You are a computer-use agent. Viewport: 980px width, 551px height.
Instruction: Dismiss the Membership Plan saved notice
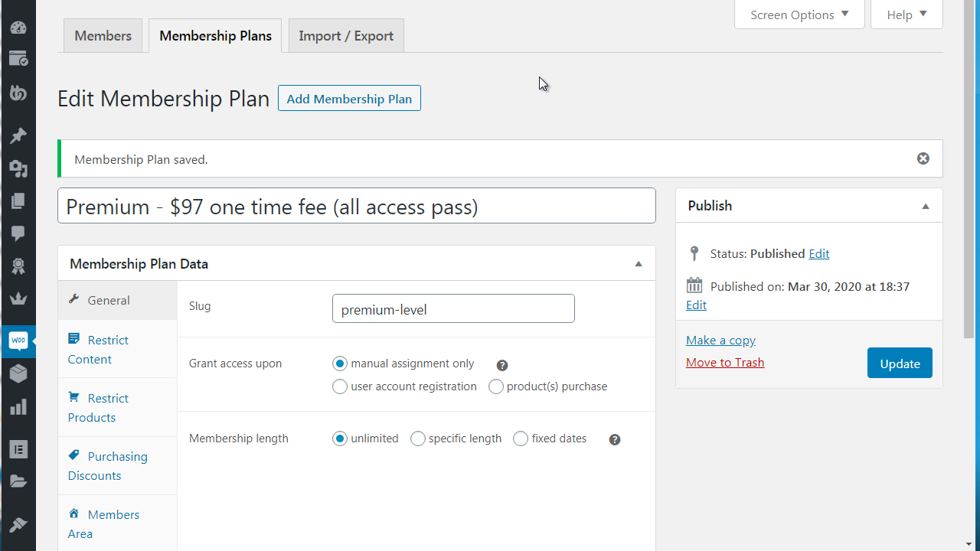pyautogui.click(x=923, y=158)
